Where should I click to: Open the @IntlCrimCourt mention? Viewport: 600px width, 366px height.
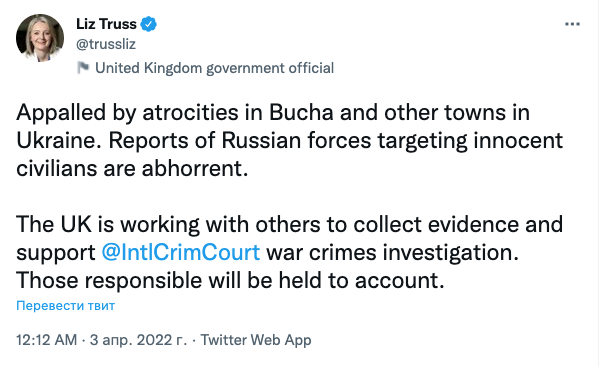pyautogui.click(x=180, y=253)
